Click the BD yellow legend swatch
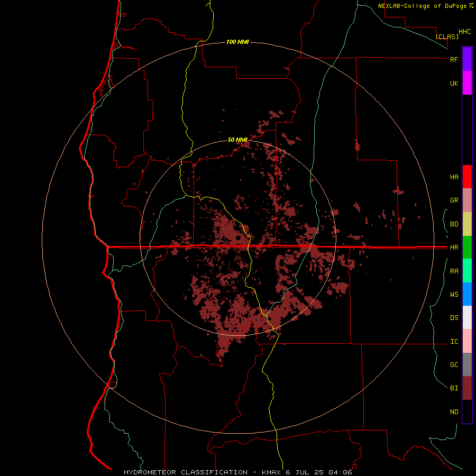 coord(467,224)
